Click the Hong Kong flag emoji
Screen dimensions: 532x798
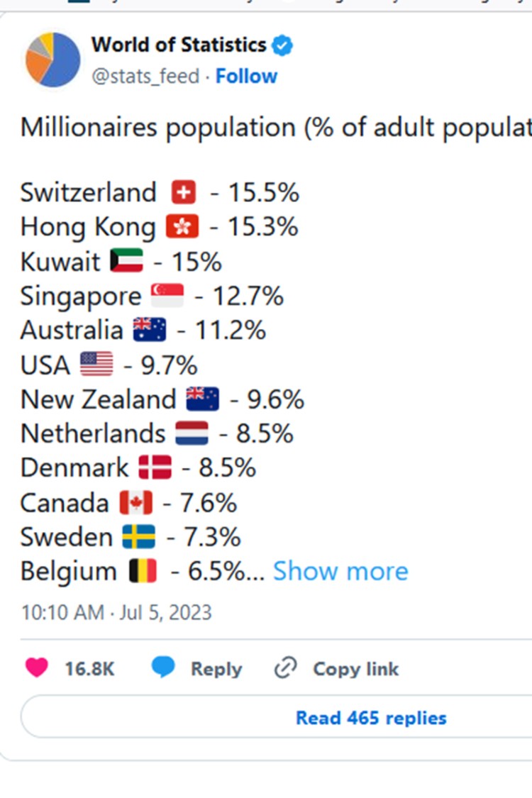(182, 227)
